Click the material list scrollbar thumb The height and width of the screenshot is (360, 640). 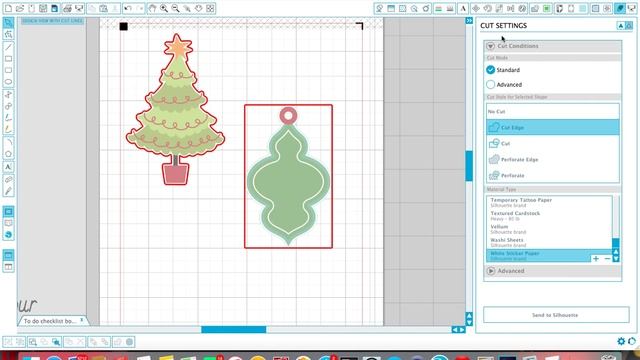pos(616,243)
